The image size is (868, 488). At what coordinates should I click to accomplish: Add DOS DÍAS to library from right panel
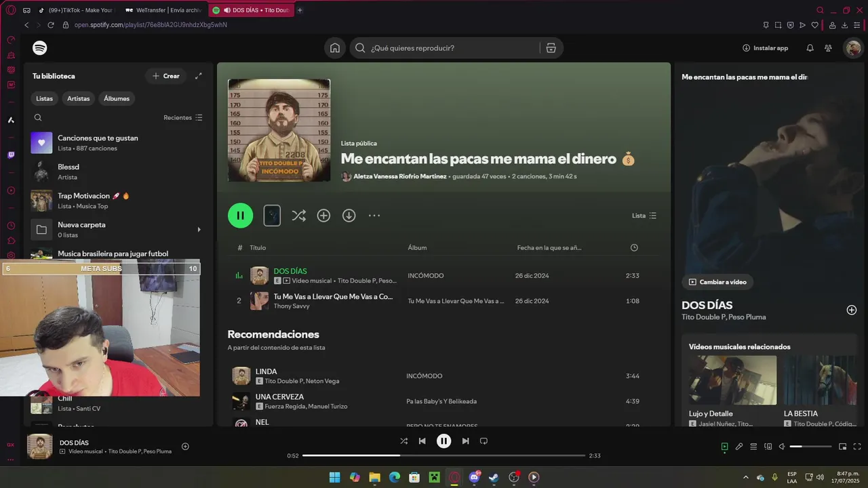tap(852, 310)
